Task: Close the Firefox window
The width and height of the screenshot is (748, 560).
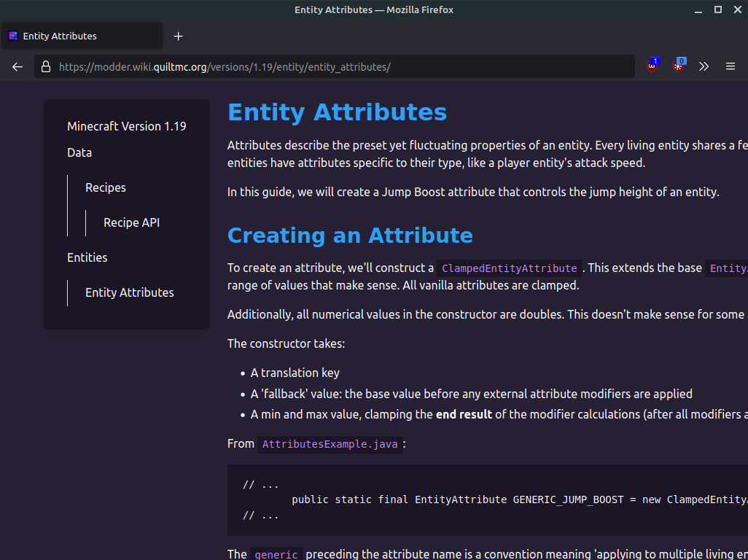Action: (738, 10)
